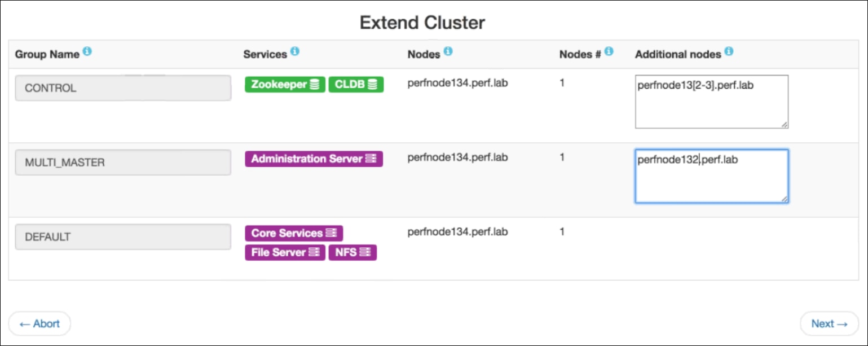Focus the CONTROL additional nodes textarea
This screenshot has width=868, height=346.
[x=711, y=102]
